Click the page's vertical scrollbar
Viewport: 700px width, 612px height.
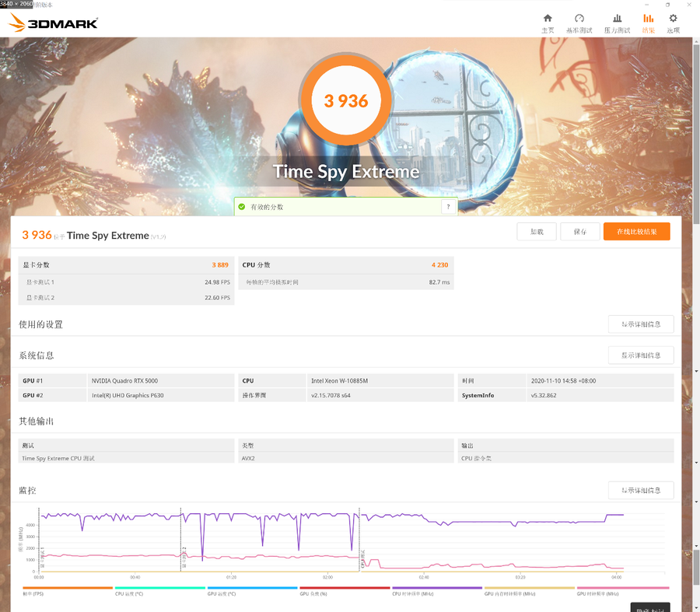click(695, 311)
